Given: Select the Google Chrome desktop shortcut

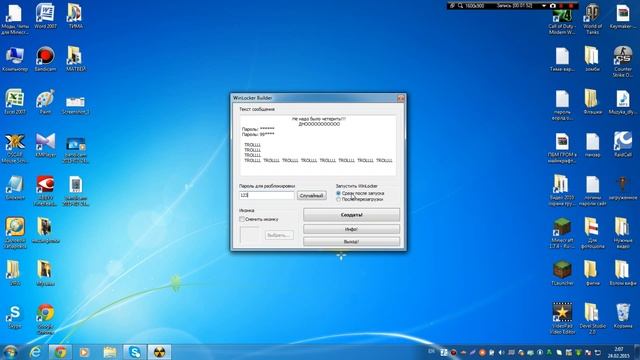Looking at the screenshot, I should [x=45, y=319].
